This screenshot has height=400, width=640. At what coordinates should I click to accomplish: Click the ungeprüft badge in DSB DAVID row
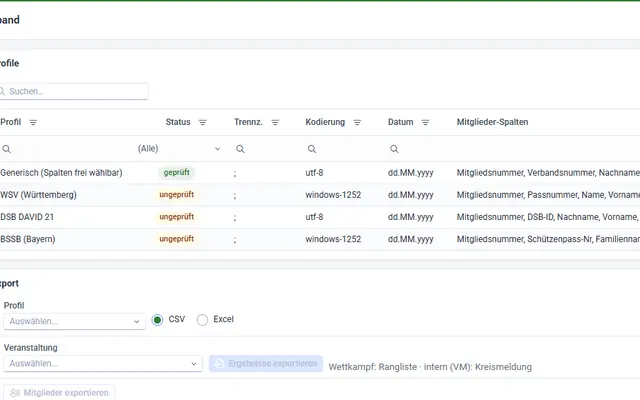[x=177, y=217]
